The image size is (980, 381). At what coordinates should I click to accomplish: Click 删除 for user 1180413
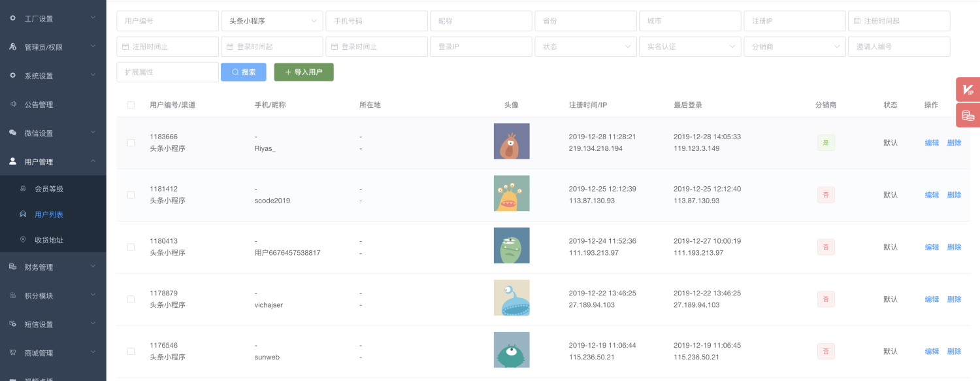point(954,247)
